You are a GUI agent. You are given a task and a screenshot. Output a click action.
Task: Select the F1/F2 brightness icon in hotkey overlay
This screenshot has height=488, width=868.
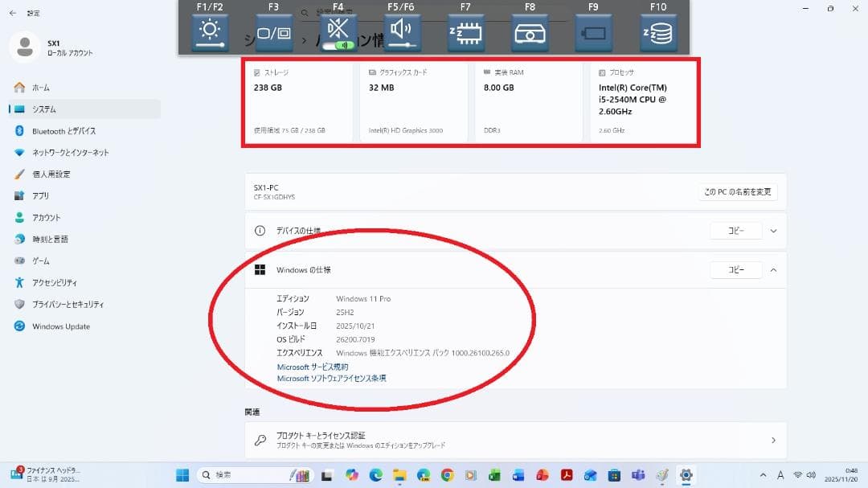(x=209, y=33)
